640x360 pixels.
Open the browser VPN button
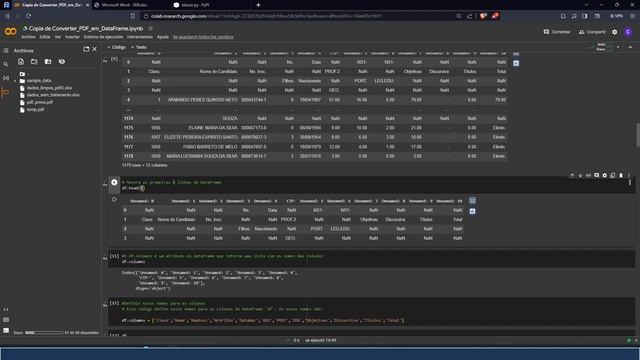coord(616,16)
